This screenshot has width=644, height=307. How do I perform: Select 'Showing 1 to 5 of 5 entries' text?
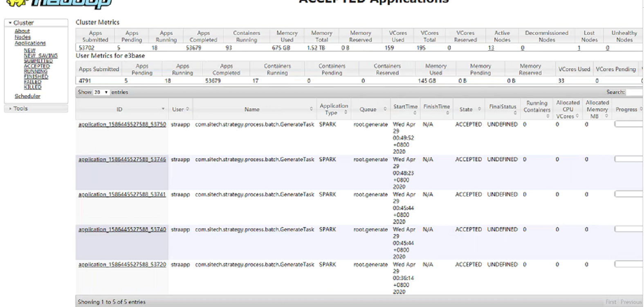pyautogui.click(x=112, y=302)
